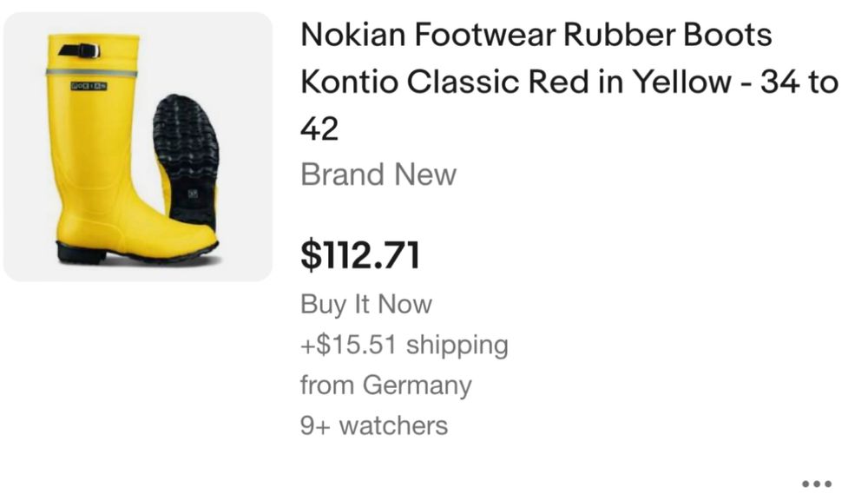The image size is (868, 494).
Task: Open the yellow rubber boots product thumbnail
Action: click(137, 147)
